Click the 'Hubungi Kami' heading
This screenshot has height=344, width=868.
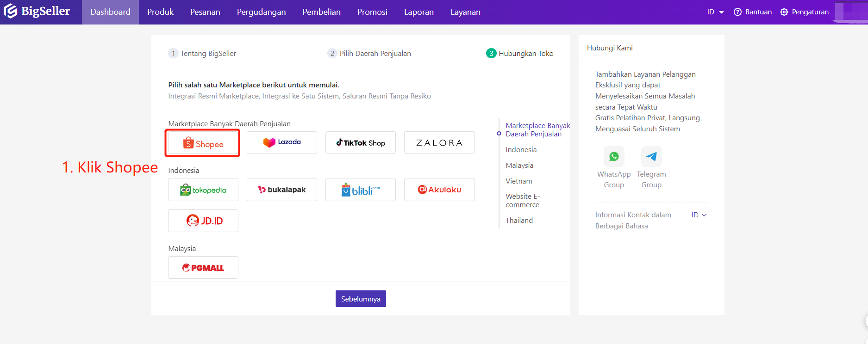[x=610, y=48]
